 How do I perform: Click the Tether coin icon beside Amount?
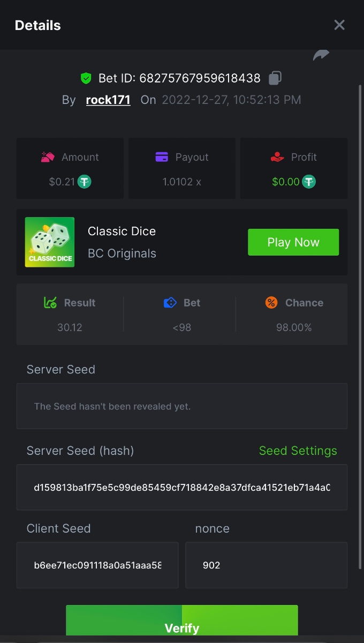point(85,182)
